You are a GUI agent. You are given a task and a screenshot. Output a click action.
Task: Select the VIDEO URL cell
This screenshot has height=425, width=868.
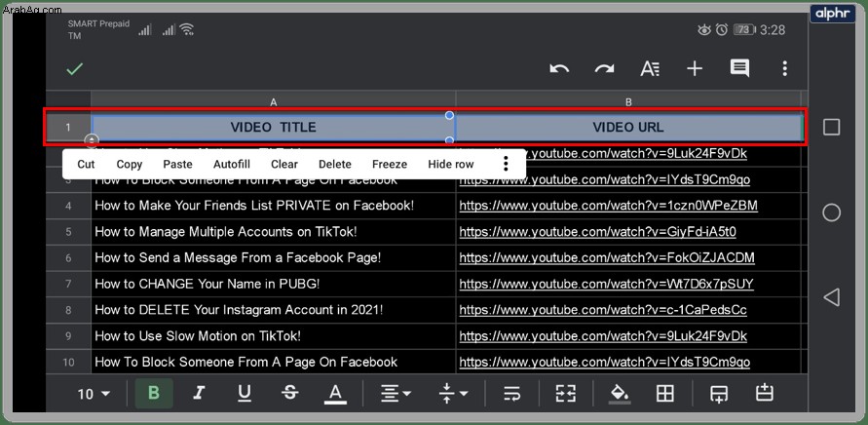(x=628, y=128)
